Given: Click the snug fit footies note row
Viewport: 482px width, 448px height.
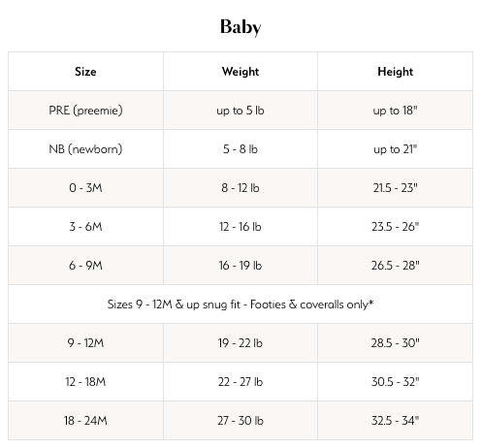Looking at the screenshot, I should coord(241,304).
